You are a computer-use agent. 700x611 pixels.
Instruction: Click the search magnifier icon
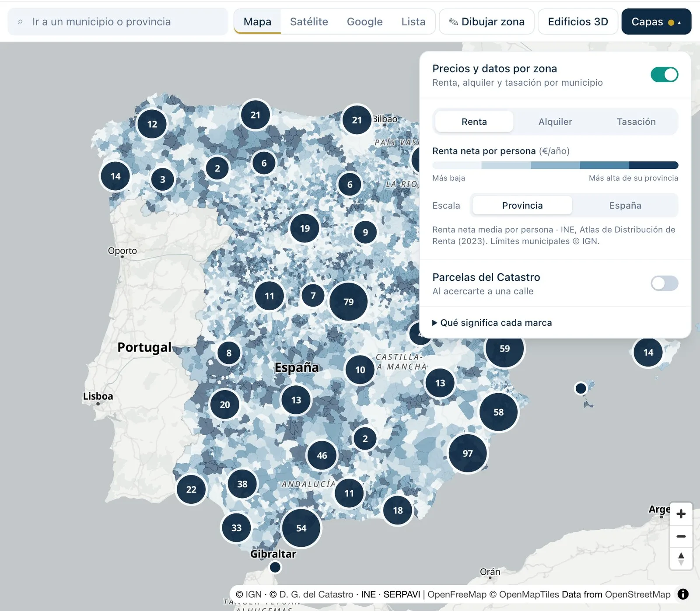point(20,22)
